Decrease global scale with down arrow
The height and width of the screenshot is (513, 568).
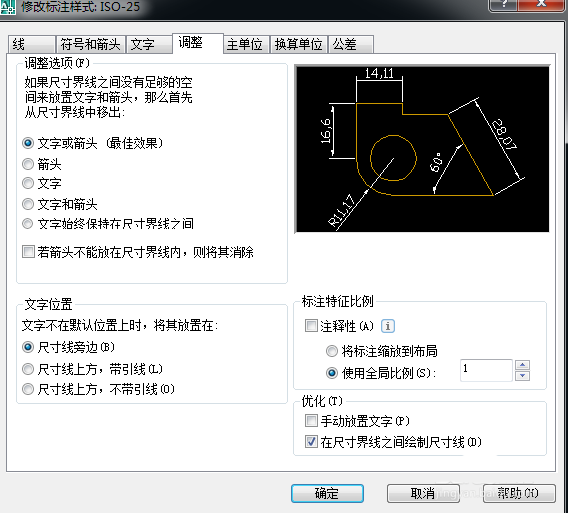point(522,376)
